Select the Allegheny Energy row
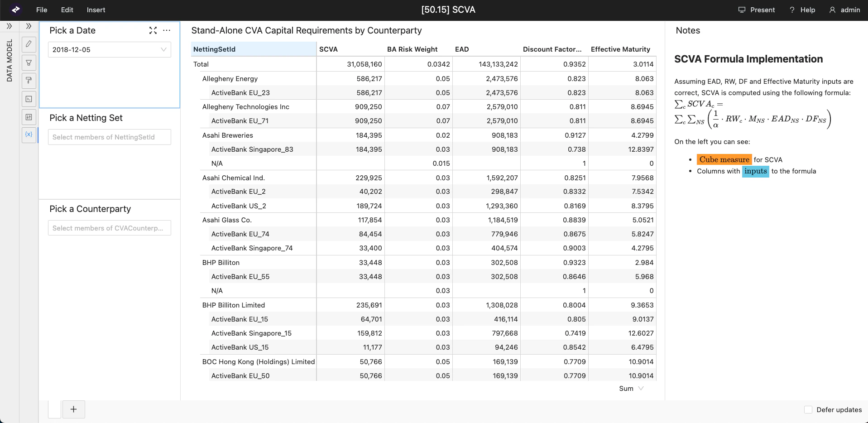Viewport: 868px width, 423px height. tap(230, 79)
